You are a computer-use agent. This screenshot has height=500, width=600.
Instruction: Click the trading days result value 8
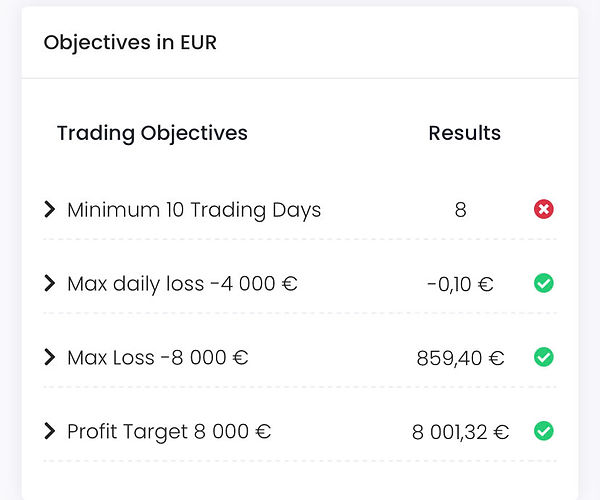click(460, 210)
